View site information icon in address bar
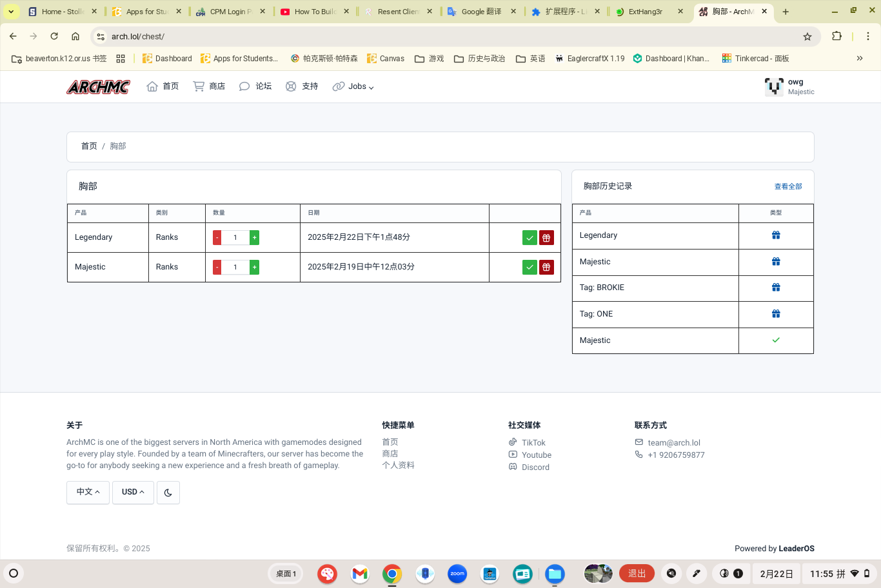This screenshot has height=588, width=881. [x=101, y=37]
